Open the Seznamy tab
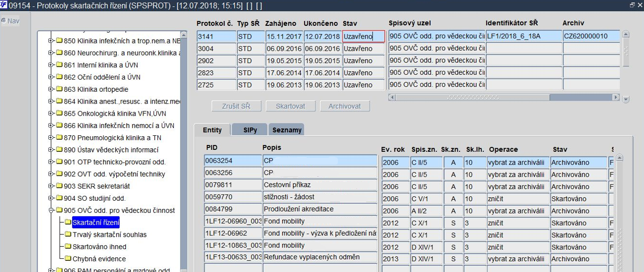The width and height of the screenshot is (644, 272). tap(287, 130)
